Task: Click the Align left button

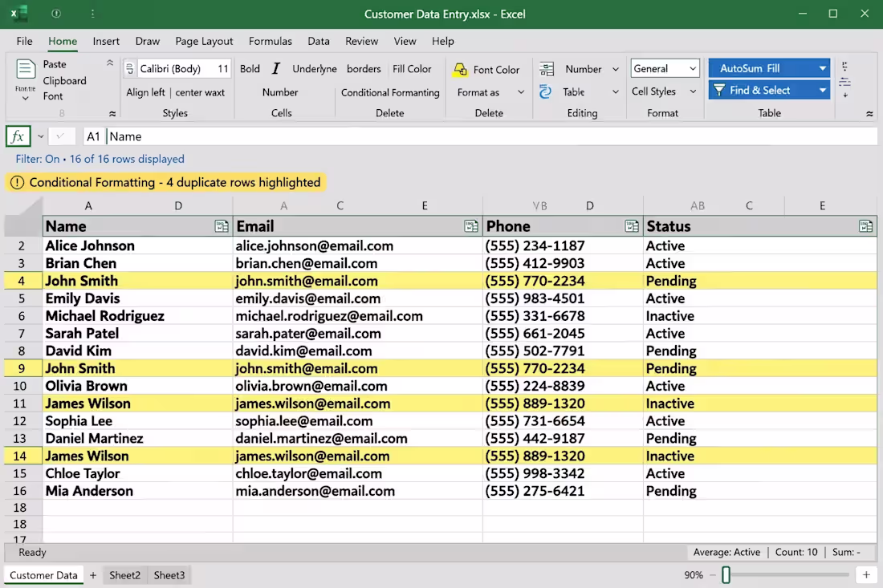Action: tap(145, 92)
